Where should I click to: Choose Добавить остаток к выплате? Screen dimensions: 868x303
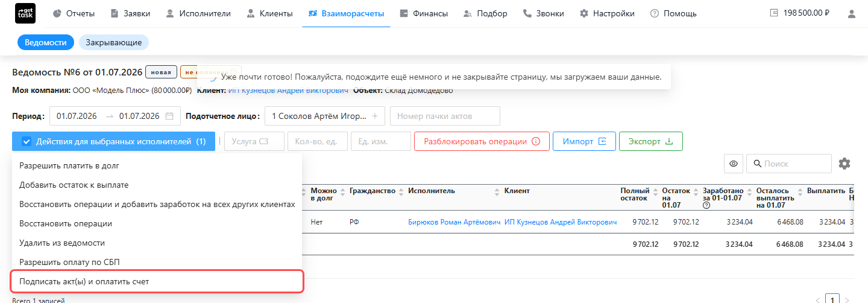157,185
